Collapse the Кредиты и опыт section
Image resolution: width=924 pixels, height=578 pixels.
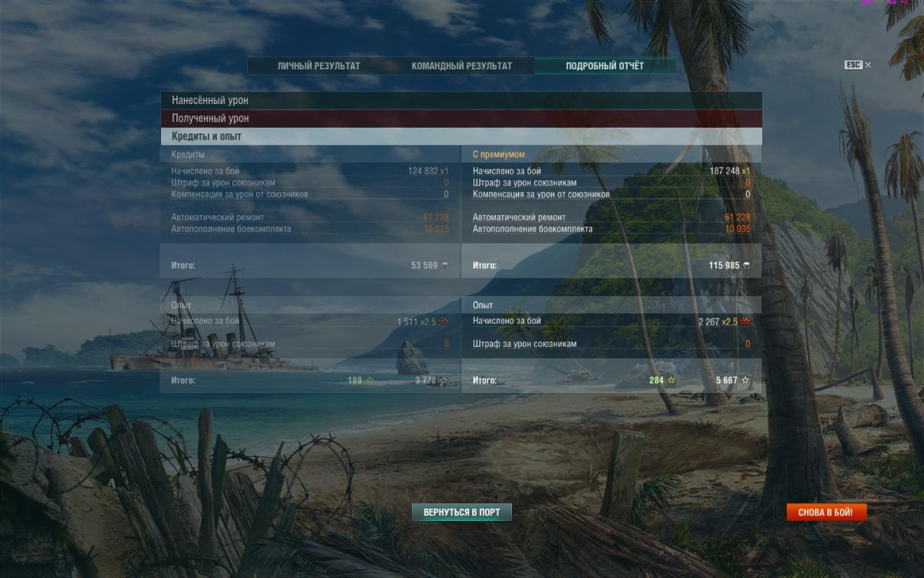461,136
